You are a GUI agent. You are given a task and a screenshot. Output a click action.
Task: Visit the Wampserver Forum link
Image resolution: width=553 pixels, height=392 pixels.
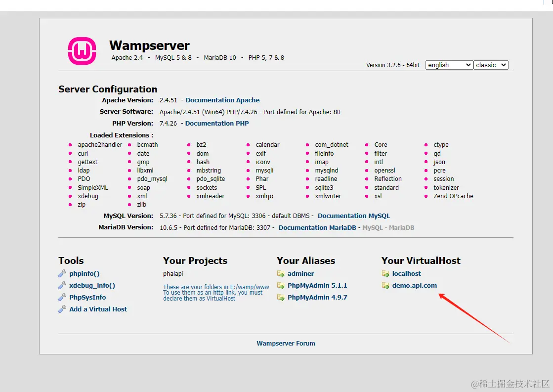(286, 343)
